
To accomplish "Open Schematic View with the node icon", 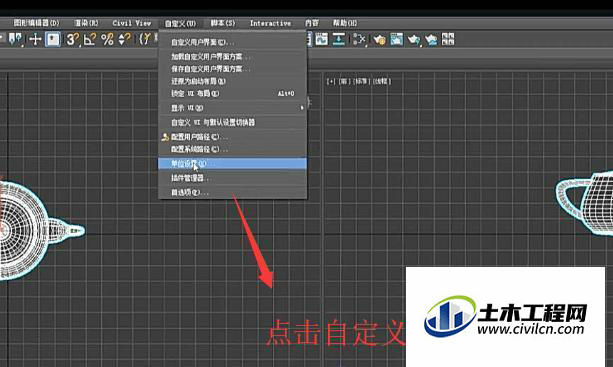I will pyautogui.click(x=360, y=39).
